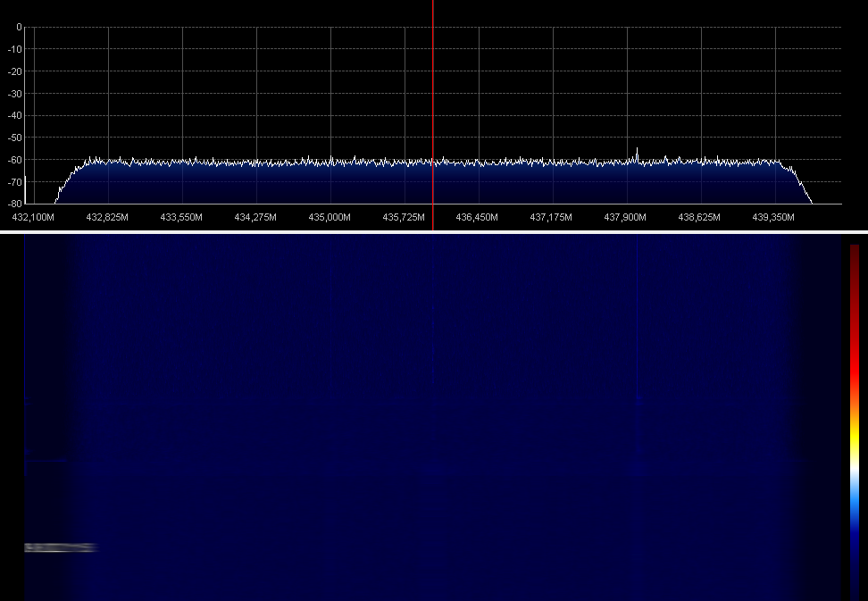
Task: Click the 434,275M frequency label
Action: click(255, 218)
